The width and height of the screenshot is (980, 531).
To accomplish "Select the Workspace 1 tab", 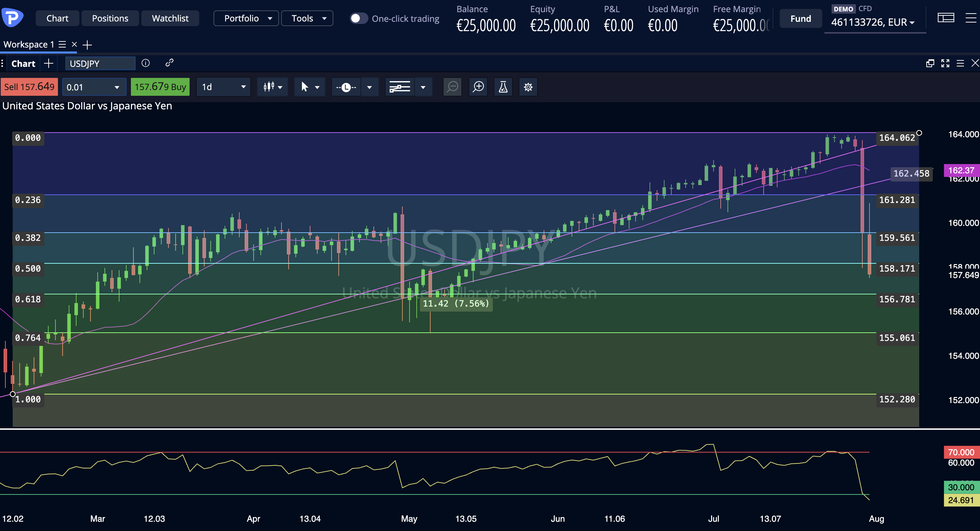I will (29, 44).
